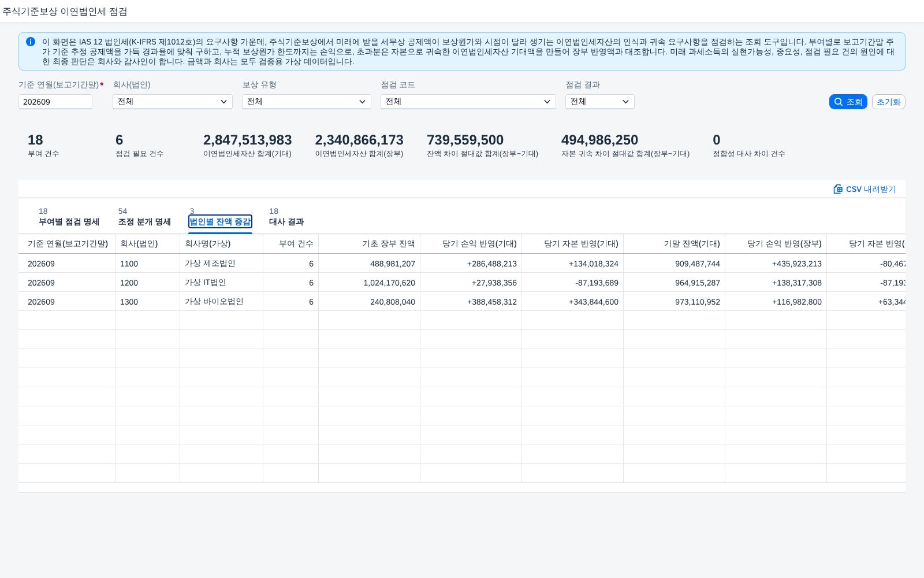Click the CSV 내려받기 download link

pyautogui.click(x=865, y=189)
